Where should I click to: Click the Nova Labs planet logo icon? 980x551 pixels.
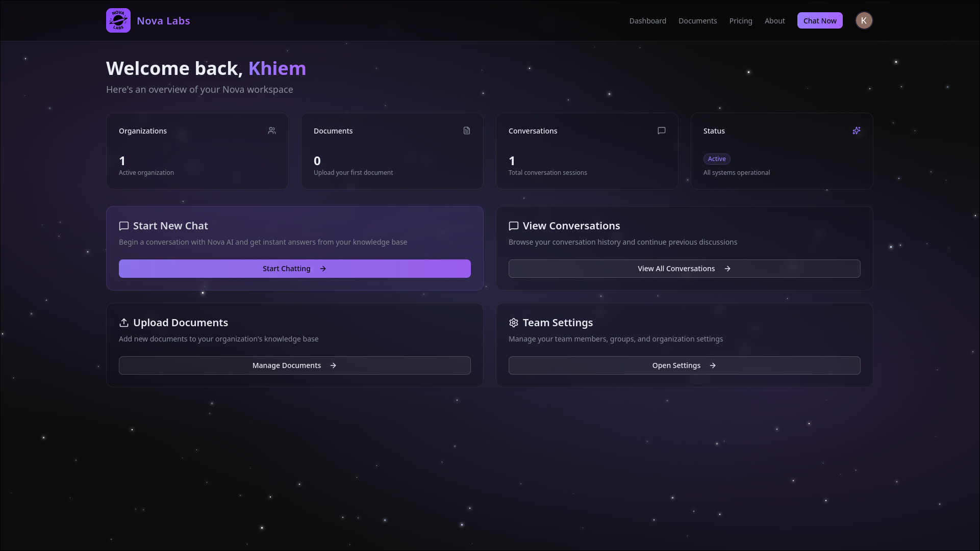pos(118,20)
